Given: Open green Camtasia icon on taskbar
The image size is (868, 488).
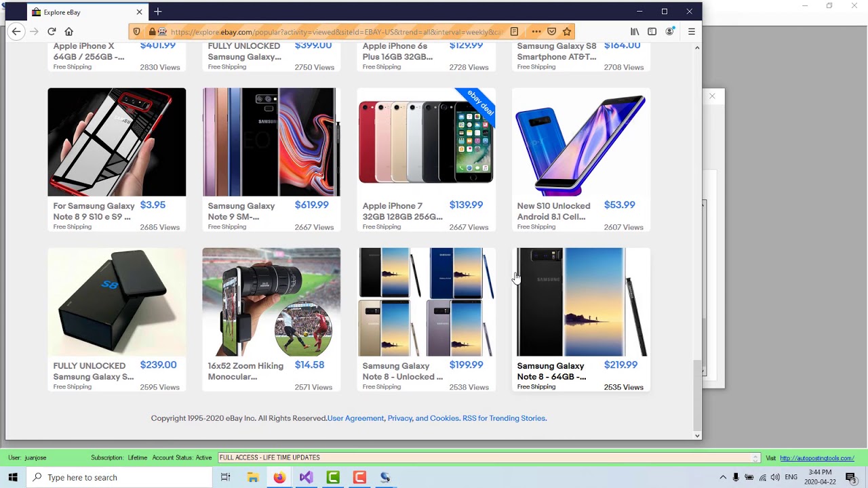Looking at the screenshot, I should coord(333,477).
